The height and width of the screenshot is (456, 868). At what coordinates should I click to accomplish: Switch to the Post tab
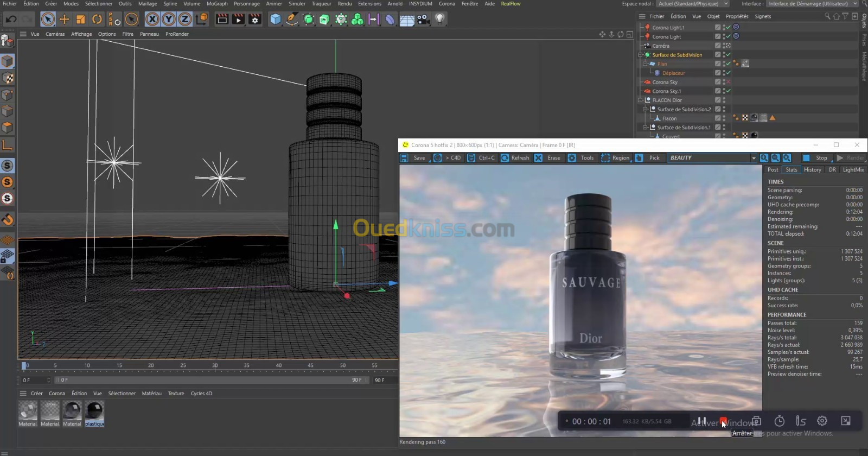coord(773,170)
